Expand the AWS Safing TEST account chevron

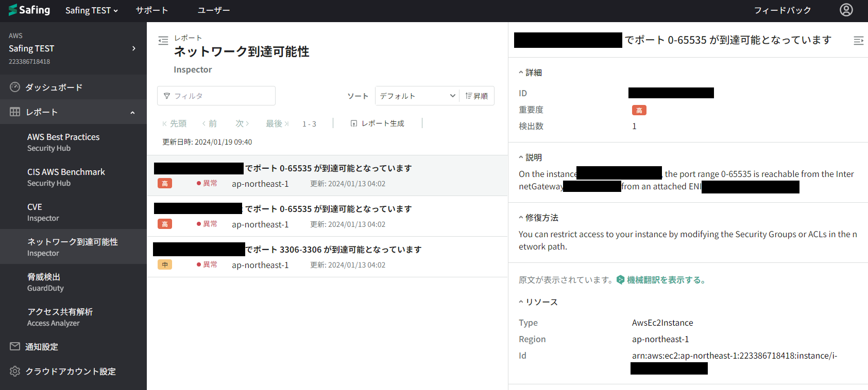134,48
